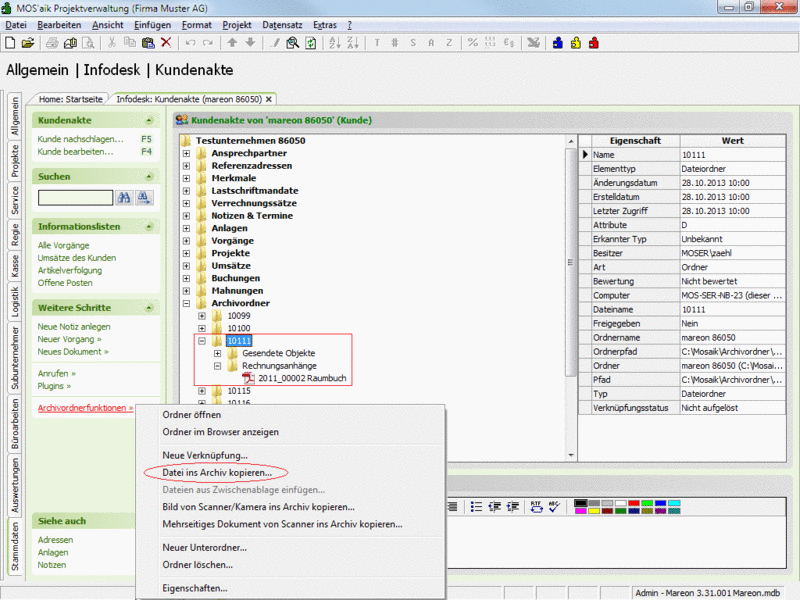This screenshot has height=600, width=800.
Task: Open the Stammdaten vertical side tab
Action: [15, 546]
